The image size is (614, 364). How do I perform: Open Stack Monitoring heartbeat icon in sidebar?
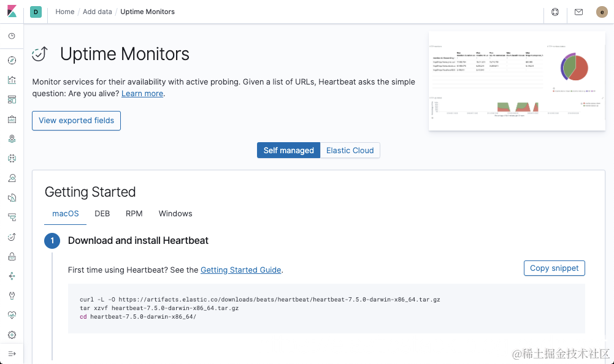pos(12,315)
